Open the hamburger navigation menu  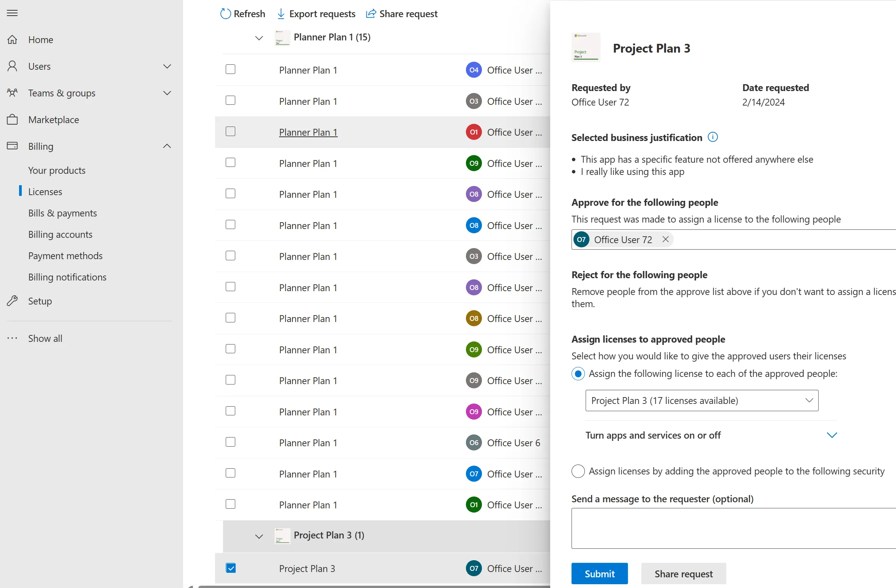pyautogui.click(x=12, y=13)
